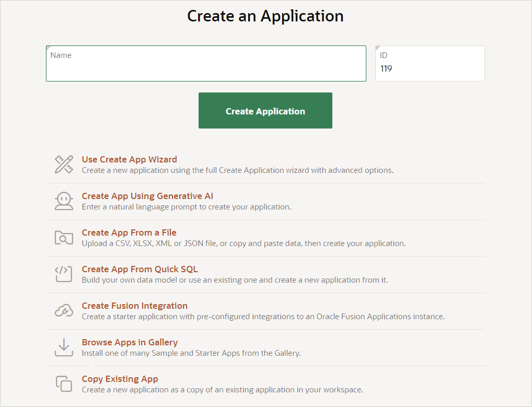
Task: Select Create App Using Generative AI link
Action: click(147, 196)
